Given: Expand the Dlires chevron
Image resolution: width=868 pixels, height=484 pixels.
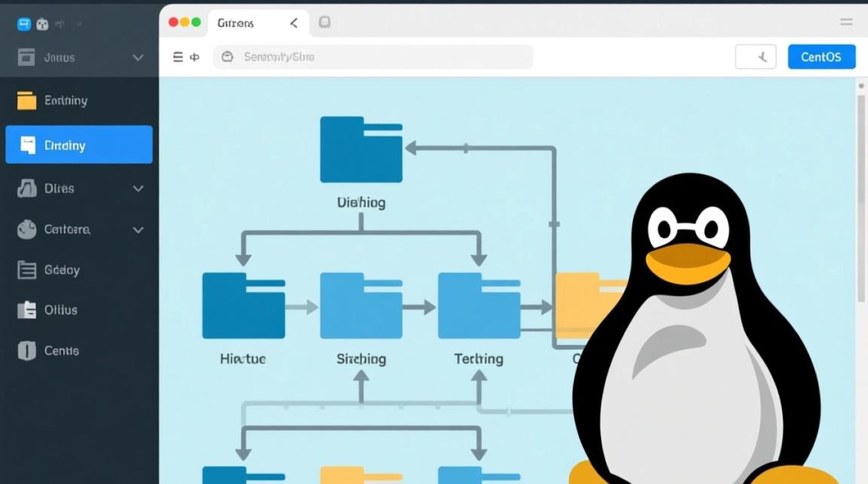Looking at the screenshot, I should pos(138,188).
